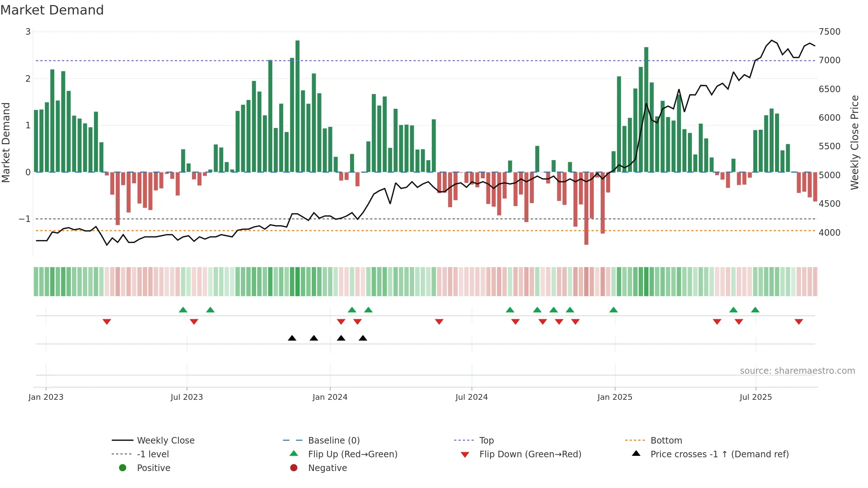Click the tallest green demand bar in late 2023
The height and width of the screenshot is (488, 868).
pos(297,106)
